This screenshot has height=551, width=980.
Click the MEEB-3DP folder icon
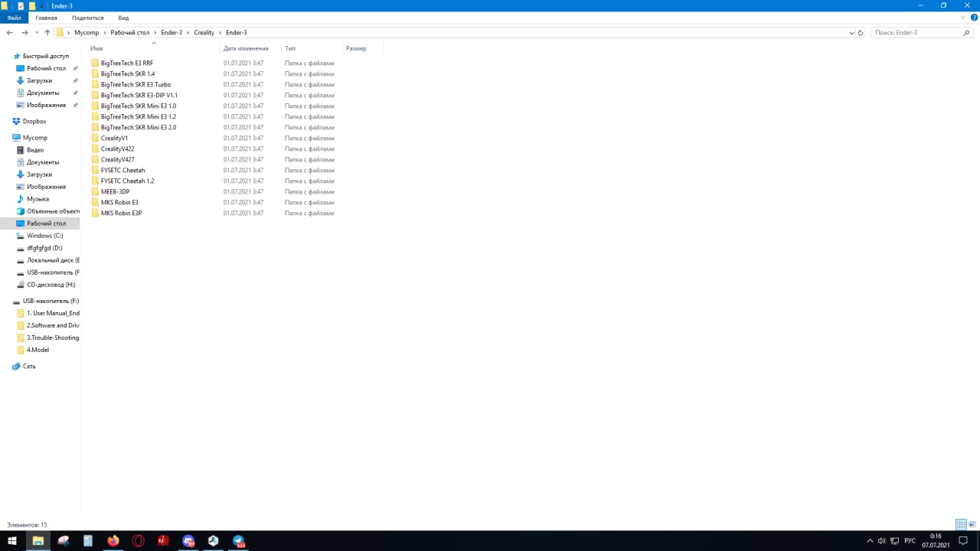click(x=95, y=192)
